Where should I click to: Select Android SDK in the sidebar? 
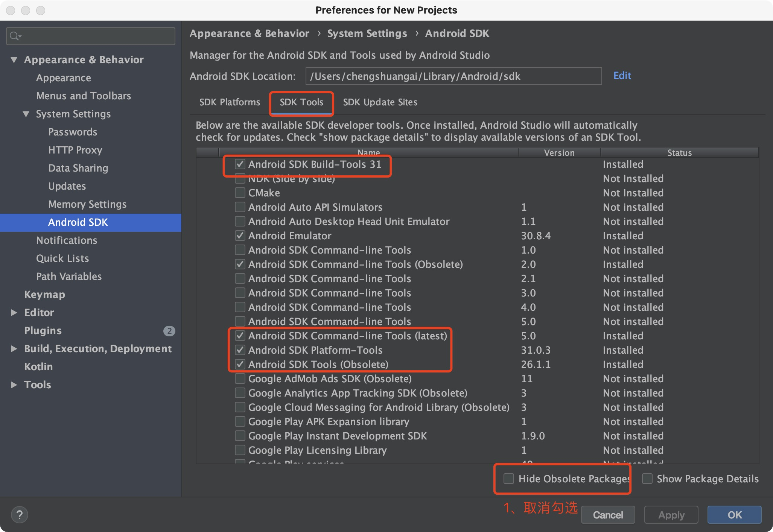pyautogui.click(x=91, y=222)
